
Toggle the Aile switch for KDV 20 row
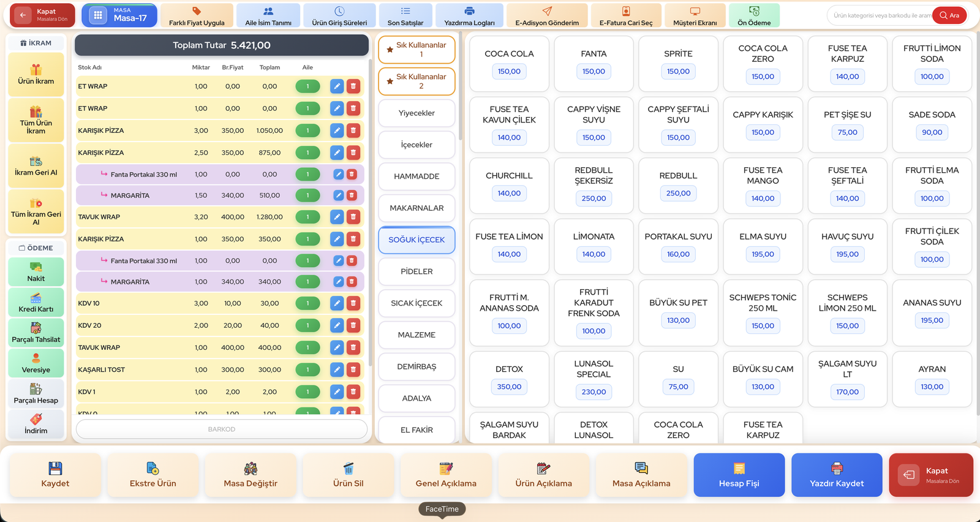click(307, 325)
